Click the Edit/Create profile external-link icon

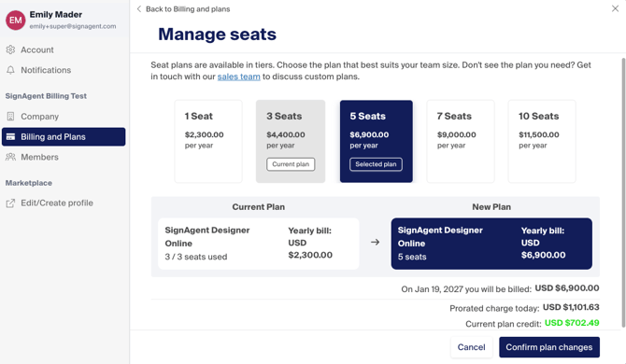pyautogui.click(x=10, y=203)
